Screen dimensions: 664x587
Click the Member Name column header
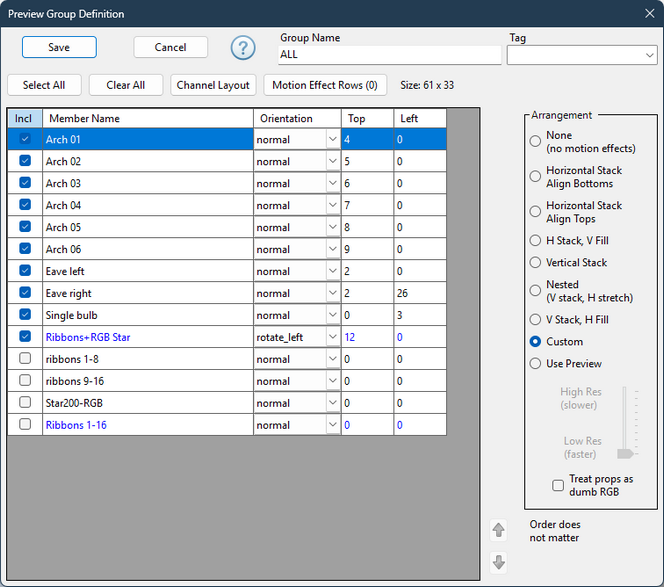(148, 118)
